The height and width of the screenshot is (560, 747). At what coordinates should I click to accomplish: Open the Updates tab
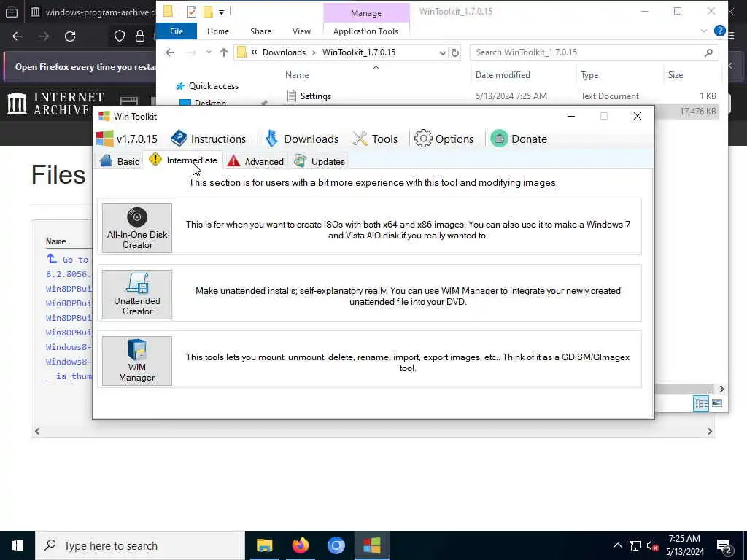(x=320, y=161)
